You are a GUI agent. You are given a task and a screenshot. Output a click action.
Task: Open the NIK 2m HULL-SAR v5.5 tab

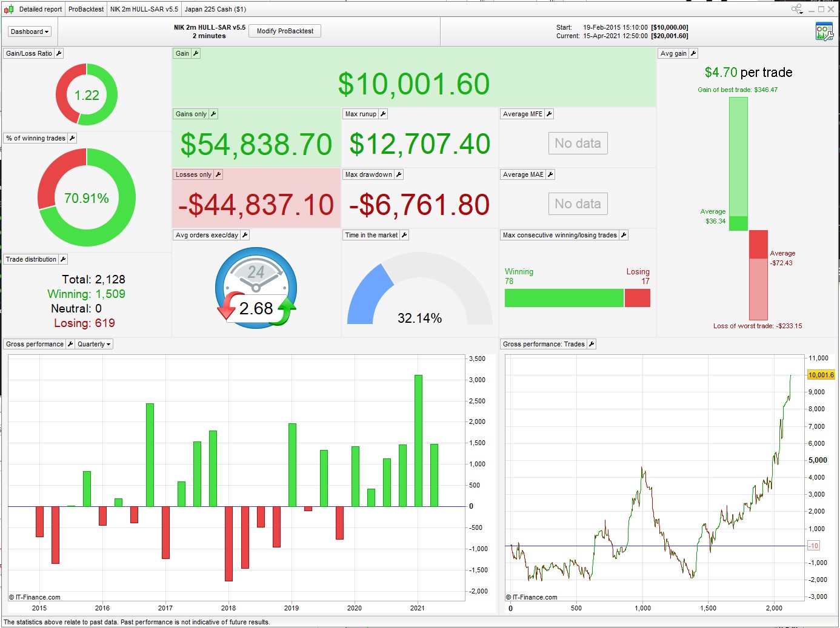tap(144, 9)
